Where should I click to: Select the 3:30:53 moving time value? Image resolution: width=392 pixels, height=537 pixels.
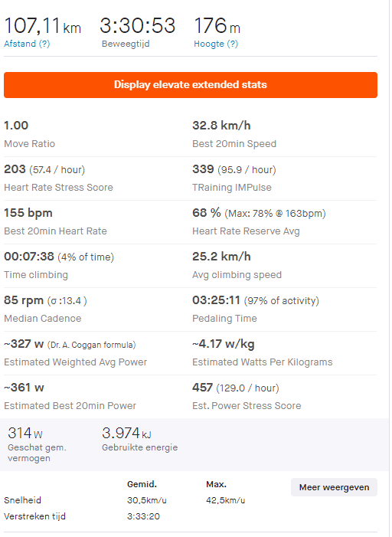click(x=138, y=26)
